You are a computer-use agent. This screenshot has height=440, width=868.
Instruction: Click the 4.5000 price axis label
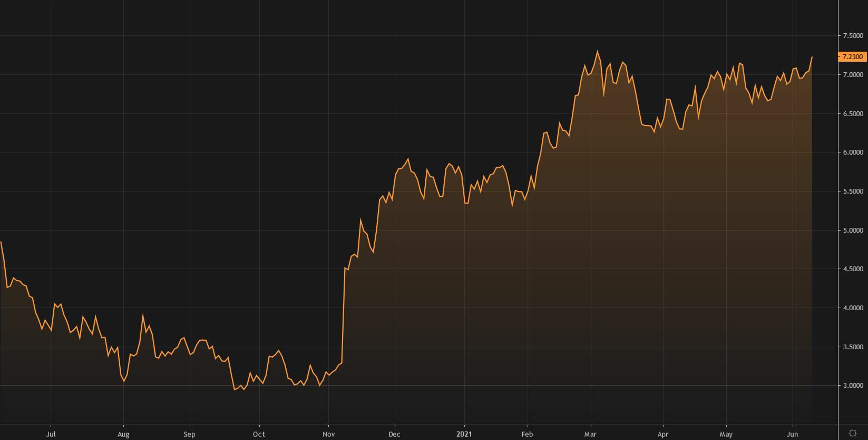(853, 269)
